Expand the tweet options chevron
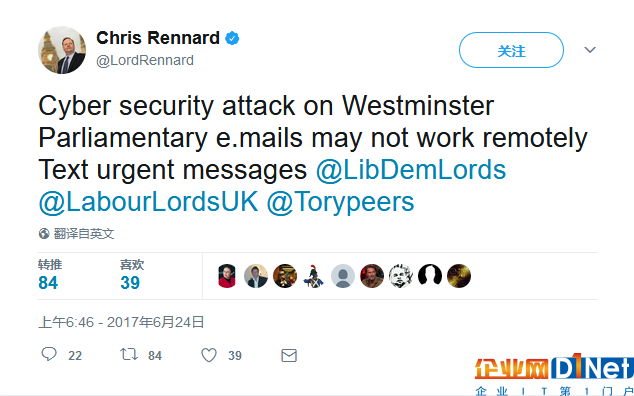 (590, 50)
